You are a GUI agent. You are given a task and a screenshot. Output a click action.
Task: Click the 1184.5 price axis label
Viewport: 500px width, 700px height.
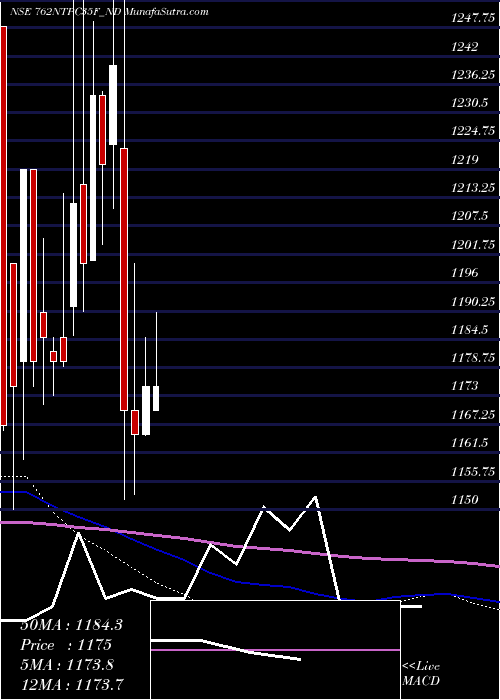[470, 329]
